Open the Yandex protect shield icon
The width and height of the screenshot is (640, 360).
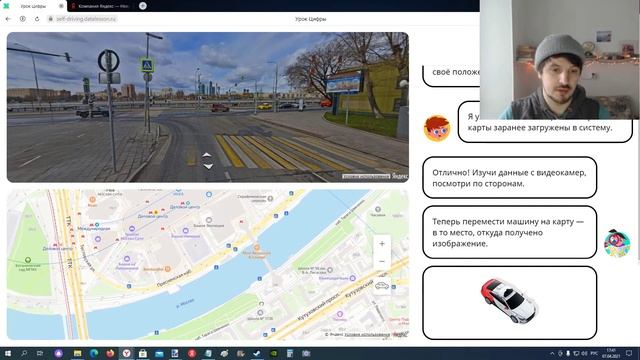click(22, 19)
